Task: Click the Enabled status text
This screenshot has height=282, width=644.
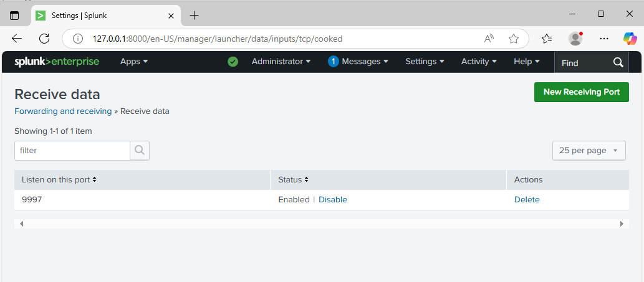Action: click(x=294, y=200)
